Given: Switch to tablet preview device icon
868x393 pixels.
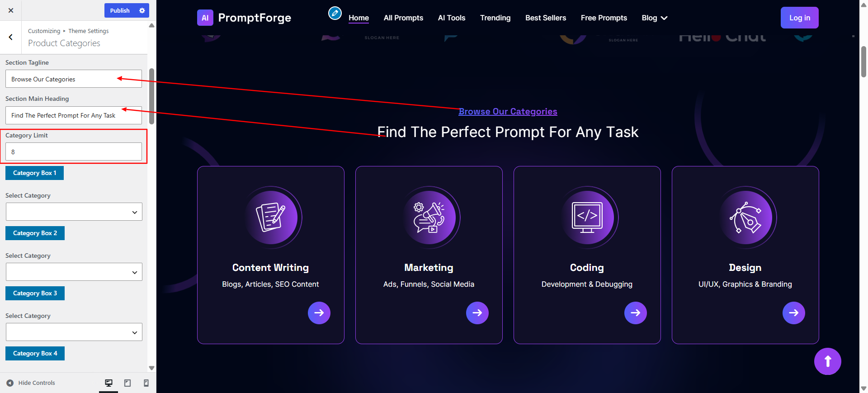Looking at the screenshot, I should tap(127, 383).
